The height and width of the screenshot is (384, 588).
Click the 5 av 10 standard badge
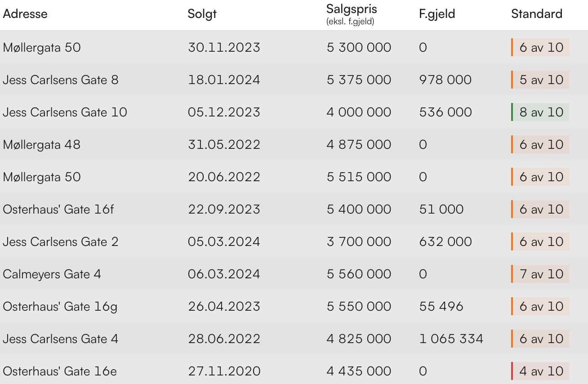[x=541, y=80]
